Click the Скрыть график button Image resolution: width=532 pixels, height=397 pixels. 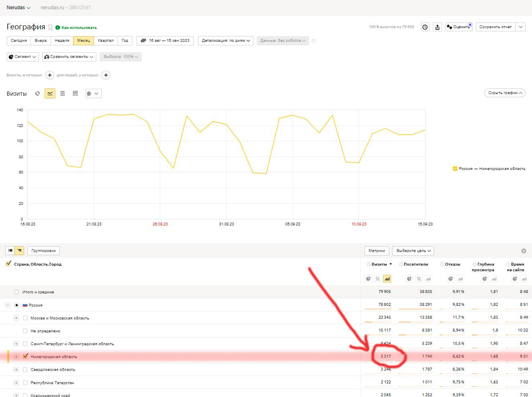(x=505, y=93)
